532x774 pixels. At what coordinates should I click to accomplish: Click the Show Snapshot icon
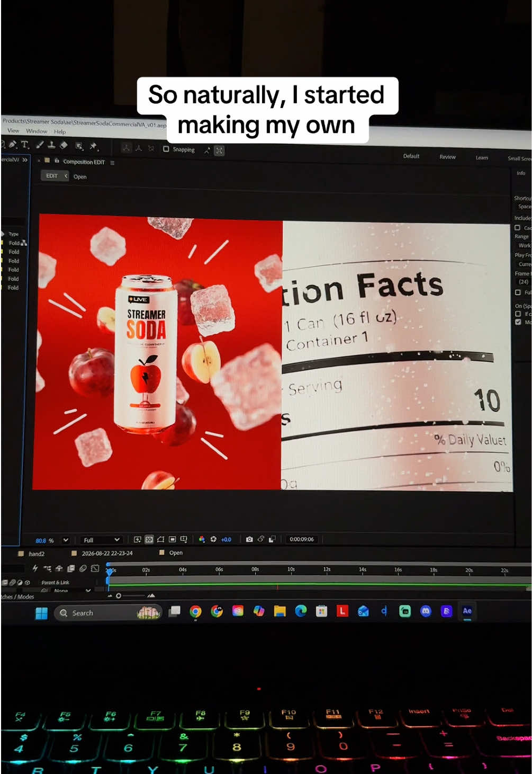[260, 539]
